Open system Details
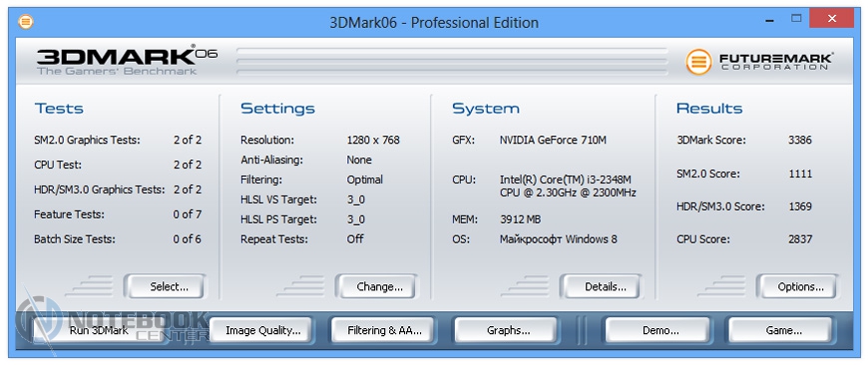 tap(601, 287)
